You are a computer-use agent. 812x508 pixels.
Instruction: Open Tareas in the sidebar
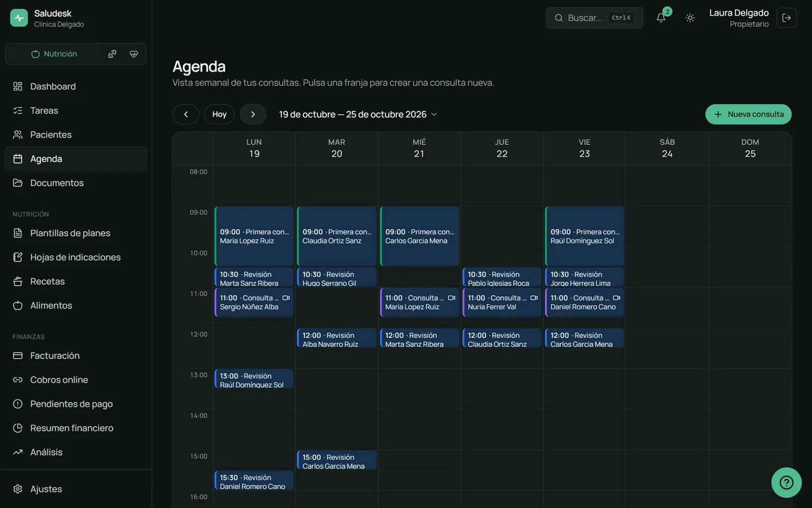click(x=76, y=110)
